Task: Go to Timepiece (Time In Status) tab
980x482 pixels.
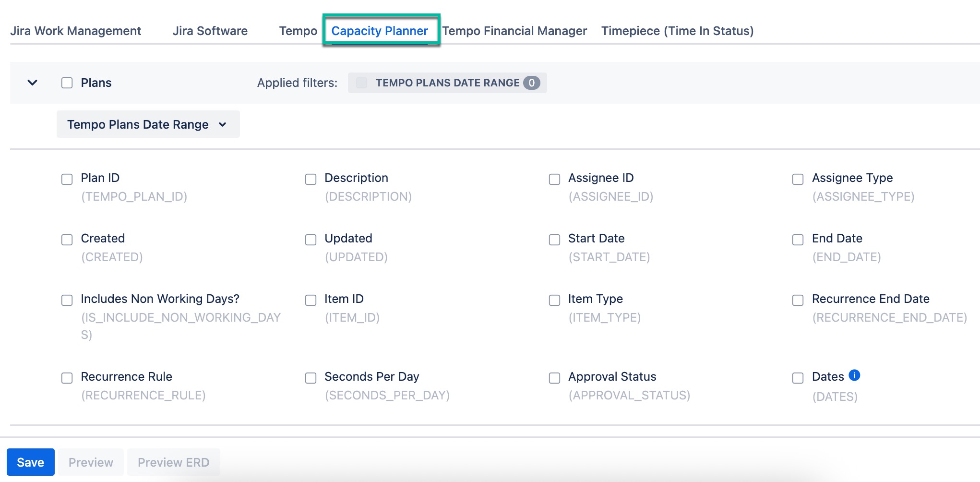Action: (677, 31)
